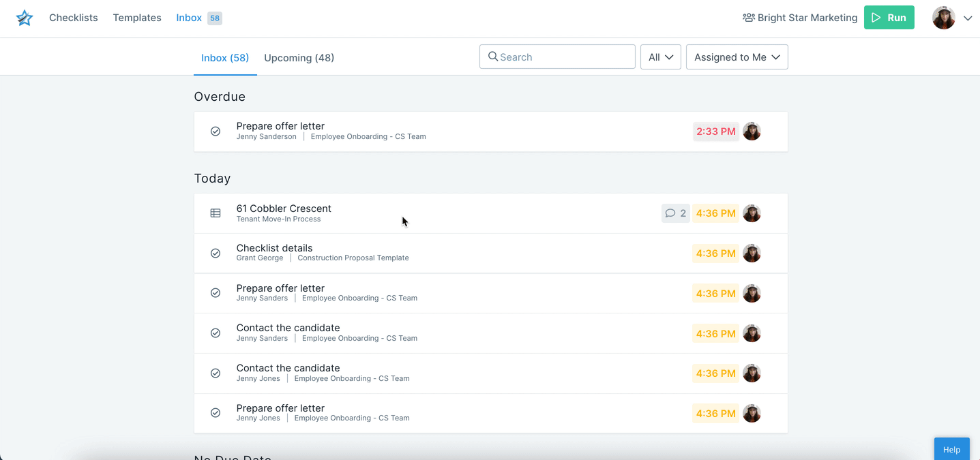This screenshot has width=980, height=460.
Task: Click check icon for Jenny Sanders Prepare offer letter
Action: tap(216, 293)
